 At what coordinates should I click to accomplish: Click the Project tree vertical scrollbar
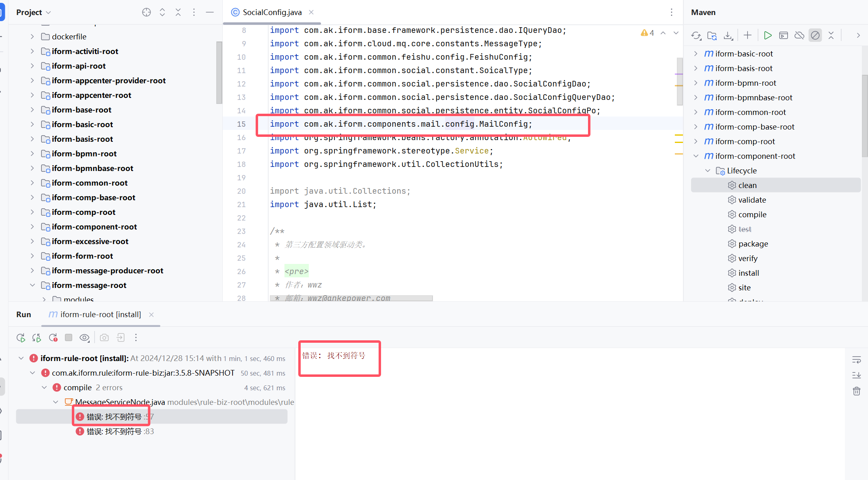click(x=219, y=73)
